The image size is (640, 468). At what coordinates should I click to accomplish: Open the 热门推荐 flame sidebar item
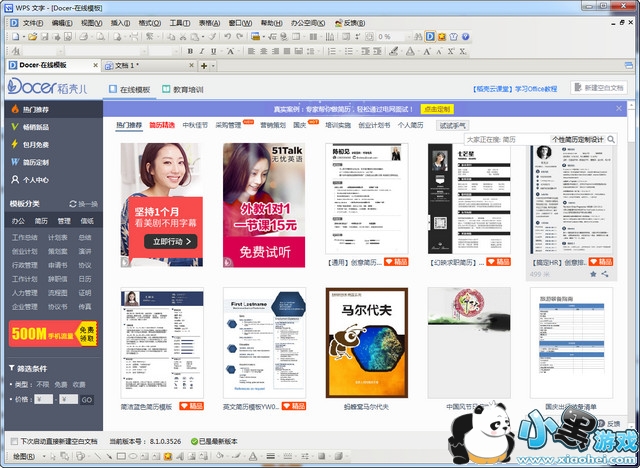click(37, 110)
